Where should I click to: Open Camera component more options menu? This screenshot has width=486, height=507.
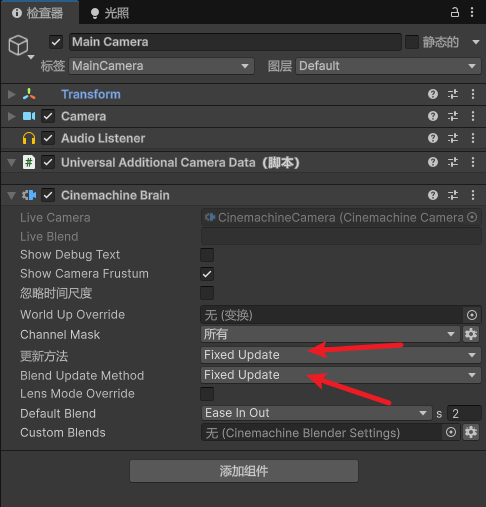pos(473,116)
